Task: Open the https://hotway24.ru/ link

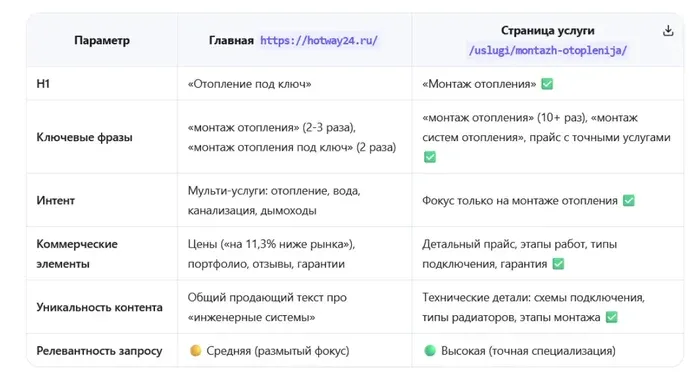Action: pos(319,41)
